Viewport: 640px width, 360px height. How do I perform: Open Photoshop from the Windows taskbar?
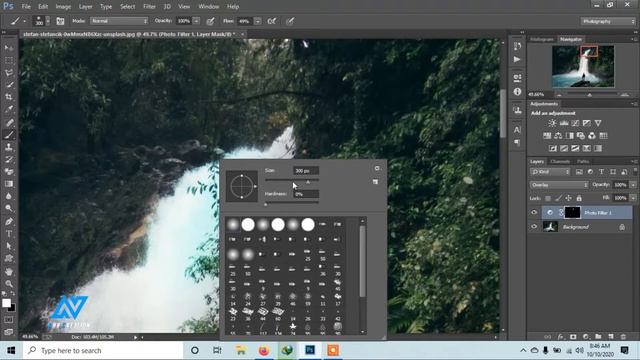coord(310,350)
